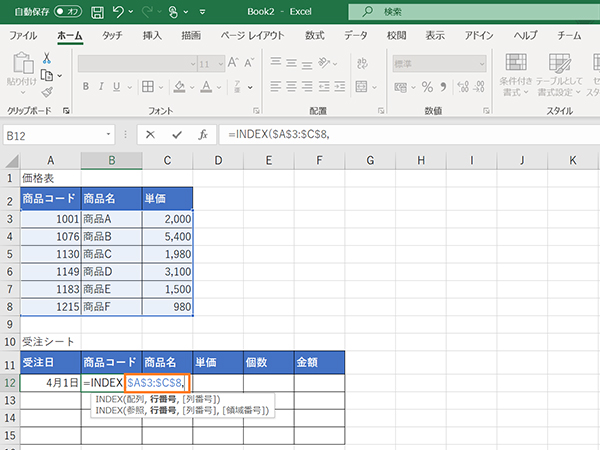This screenshot has height=450, width=600.
Task: Click the Format Painter brush icon
Action: (47, 92)
